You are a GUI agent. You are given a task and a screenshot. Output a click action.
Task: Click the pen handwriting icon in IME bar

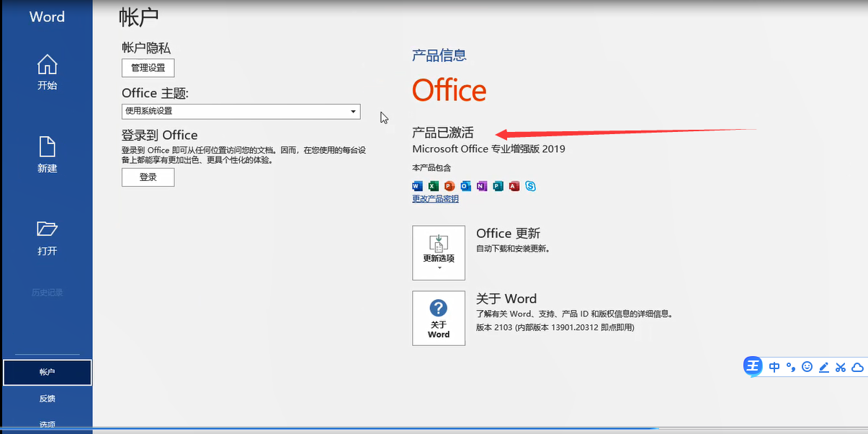(824, 367)
